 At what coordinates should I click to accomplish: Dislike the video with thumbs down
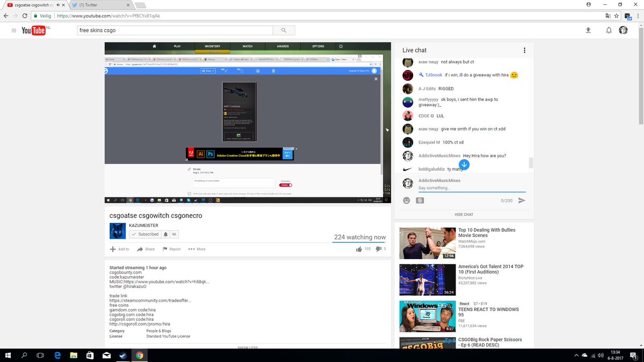click(378, 249)
